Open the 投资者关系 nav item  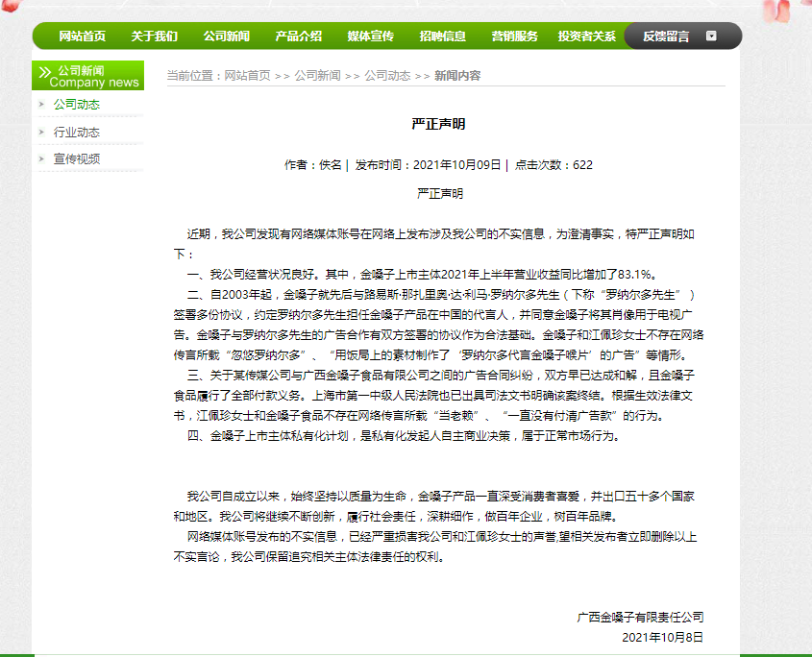tap(587, 36)
